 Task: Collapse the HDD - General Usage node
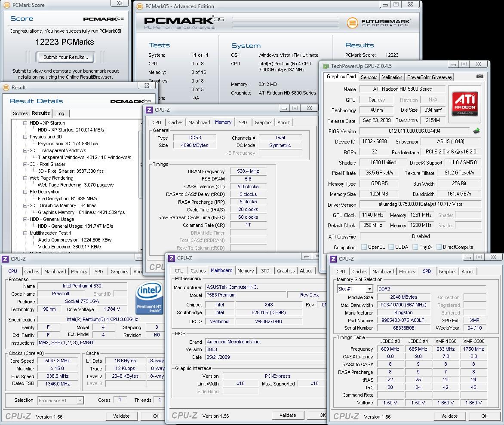point(25,220)
